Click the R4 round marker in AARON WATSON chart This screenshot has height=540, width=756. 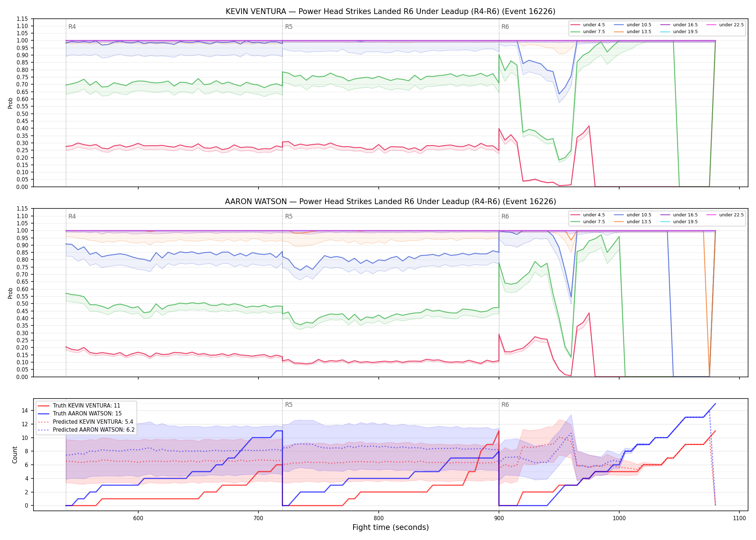point(72,216)
